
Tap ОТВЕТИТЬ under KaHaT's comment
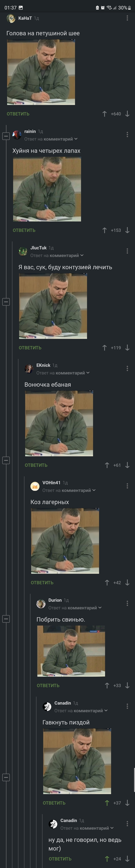(x=18, y=114)
